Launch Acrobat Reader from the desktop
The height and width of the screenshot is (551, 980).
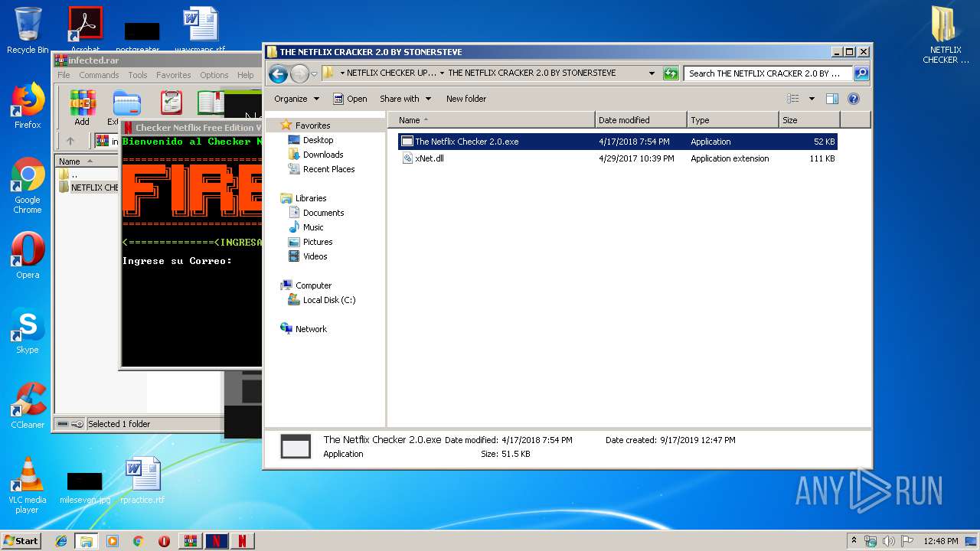coord(85,31)
